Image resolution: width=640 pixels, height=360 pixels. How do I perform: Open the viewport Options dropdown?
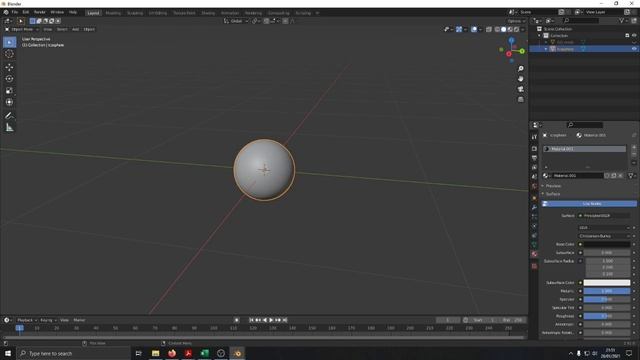click(516, 21)
